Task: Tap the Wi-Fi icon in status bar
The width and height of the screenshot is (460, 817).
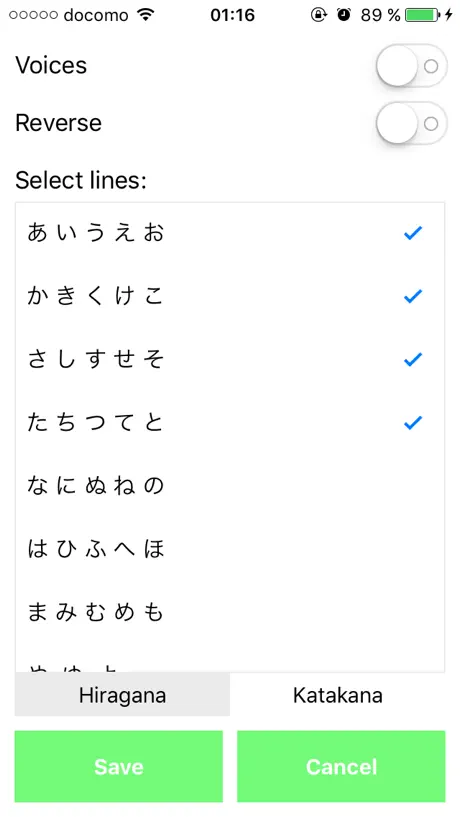Action: 146,15
